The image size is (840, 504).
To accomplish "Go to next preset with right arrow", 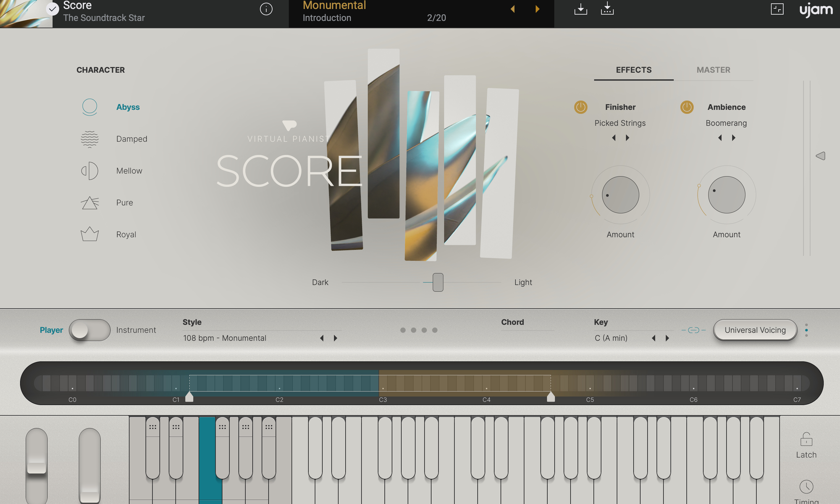I will coord(537,9).
